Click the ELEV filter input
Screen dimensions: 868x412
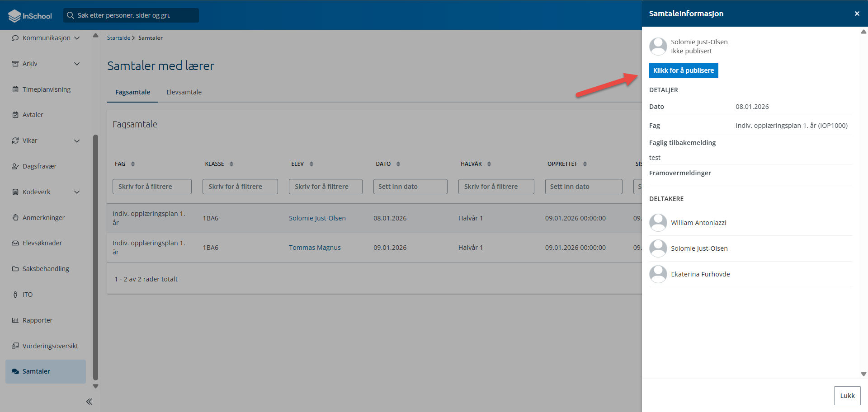tap(325, 187)
